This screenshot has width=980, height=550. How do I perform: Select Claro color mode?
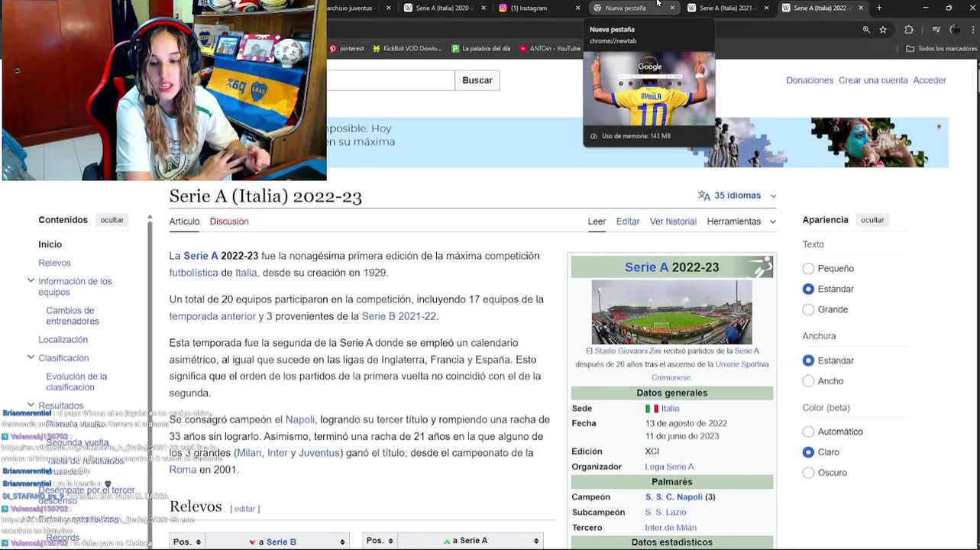[x=808, y=452]
